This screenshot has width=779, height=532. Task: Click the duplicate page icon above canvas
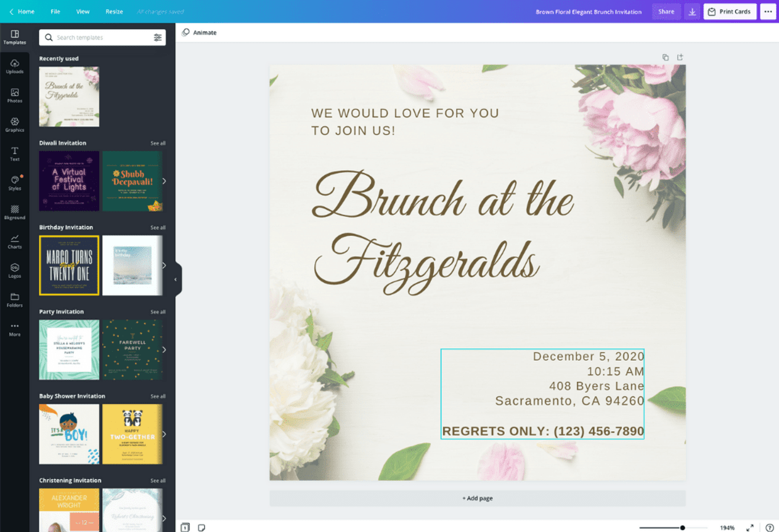(x=666, y=57)
